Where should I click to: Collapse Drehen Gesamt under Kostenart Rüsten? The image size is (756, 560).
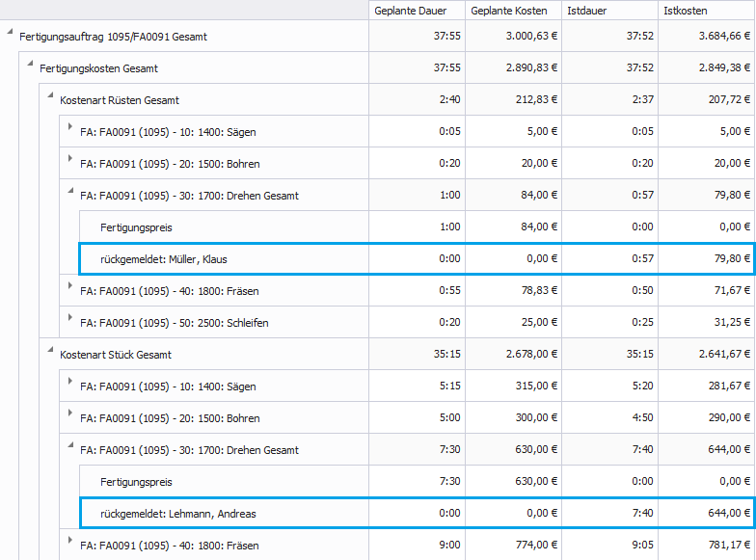pyautogui.click(x=70, y=193)
